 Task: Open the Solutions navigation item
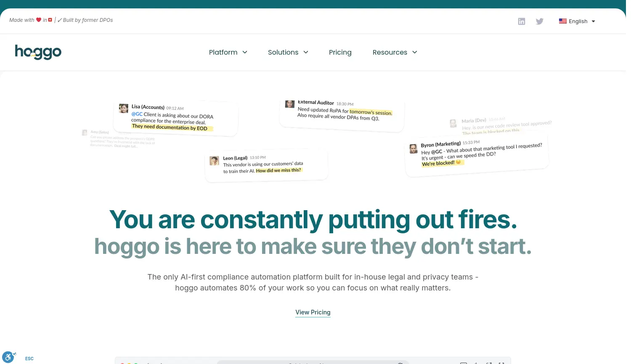tap(283, 52)
